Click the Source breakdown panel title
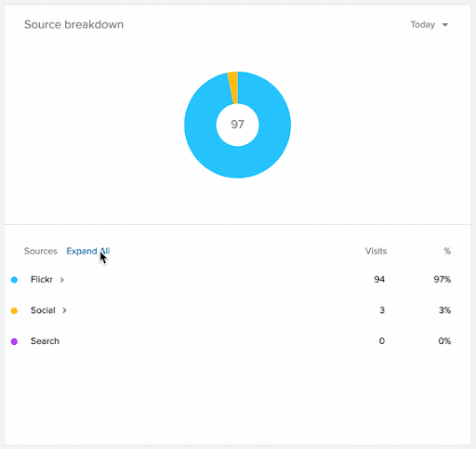The height and width of the screenshot is (449, 476). click(x=73, y=24)
